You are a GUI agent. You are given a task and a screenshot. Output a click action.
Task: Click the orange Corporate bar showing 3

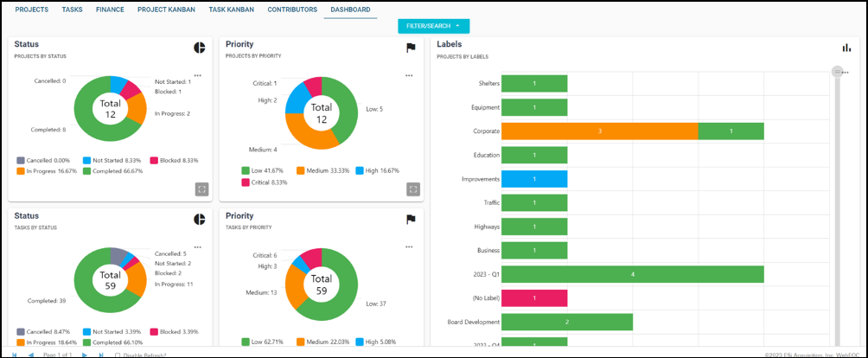click(x=599, y=131)
